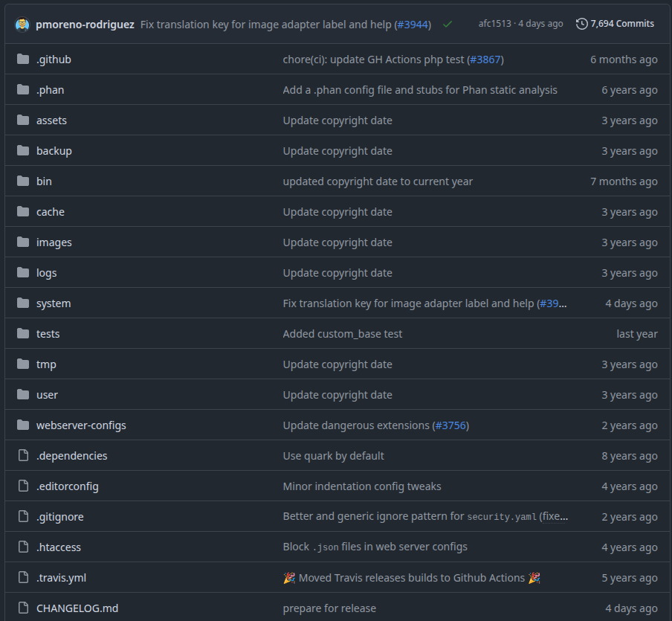Viewport: 672px width, 621px height.
Task: Click folder icon next to .github
Action: click(x=23, y=59)
